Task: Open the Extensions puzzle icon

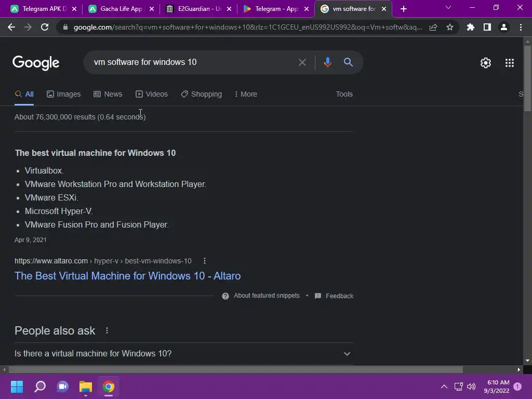Action: (471, 27)
